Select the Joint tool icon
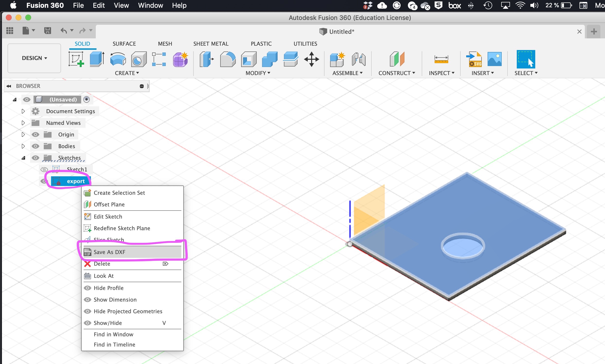Image resolution: width=605 pixels, height=364 pixels. 358,59
